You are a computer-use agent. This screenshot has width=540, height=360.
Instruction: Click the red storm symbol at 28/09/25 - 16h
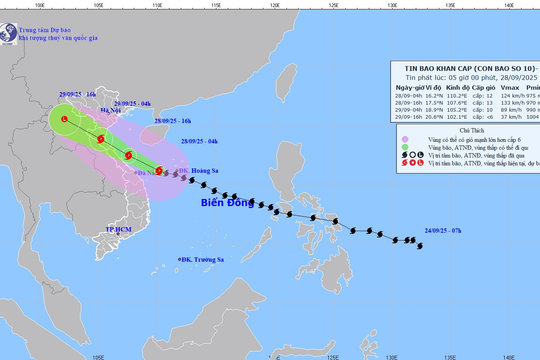pos(128,155)
